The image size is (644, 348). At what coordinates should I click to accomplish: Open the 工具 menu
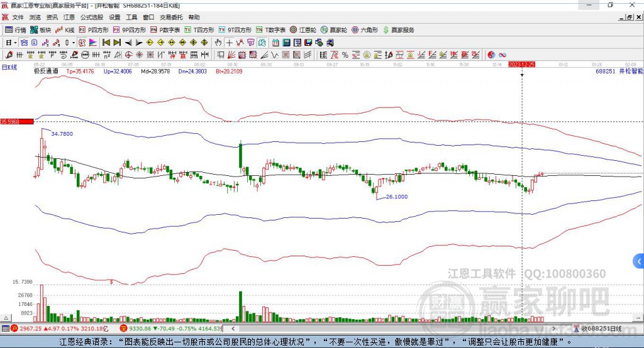(x=131, y=17)
